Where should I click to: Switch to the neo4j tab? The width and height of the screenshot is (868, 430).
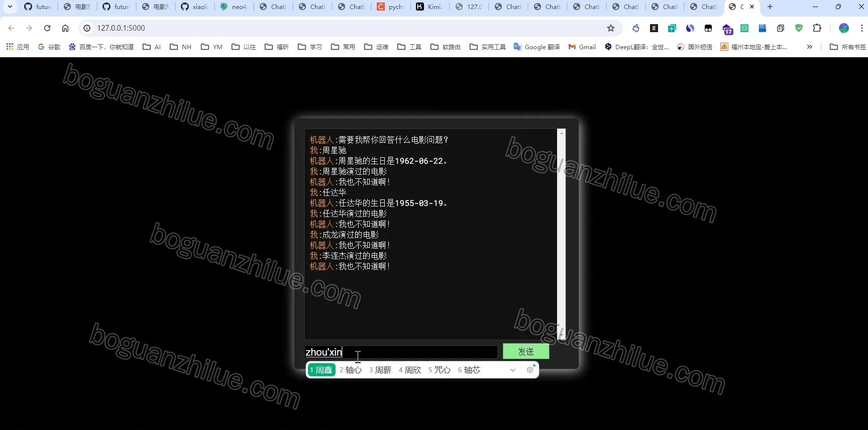pyautogui.click(x=234, y=7)
